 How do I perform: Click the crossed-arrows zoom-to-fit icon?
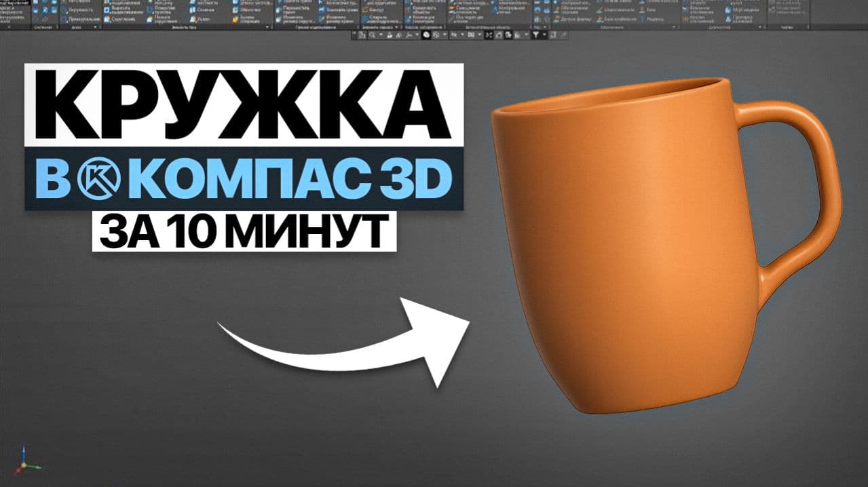click(x=489, y=35)
